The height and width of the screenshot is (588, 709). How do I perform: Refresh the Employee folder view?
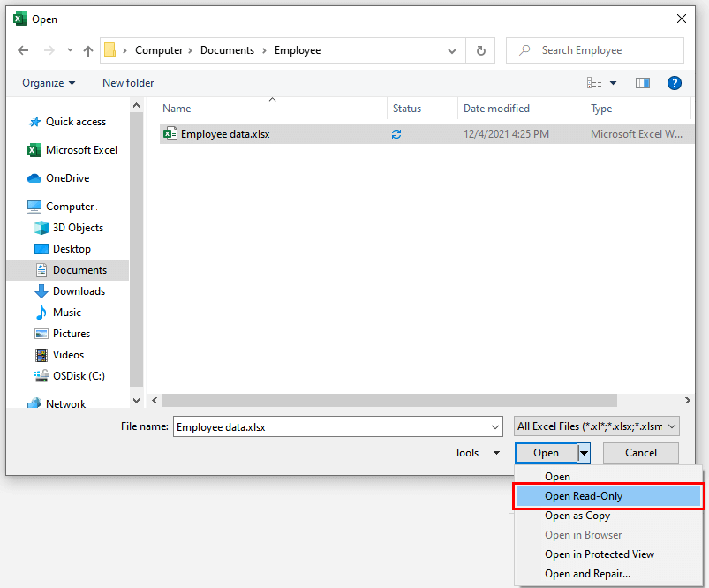[480, 50]
